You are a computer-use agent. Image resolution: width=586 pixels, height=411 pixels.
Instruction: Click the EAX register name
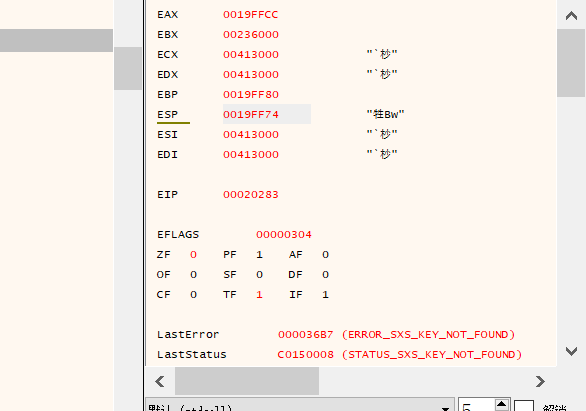click(167, 15)
